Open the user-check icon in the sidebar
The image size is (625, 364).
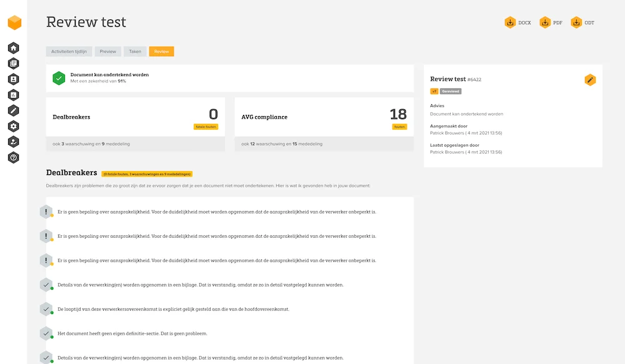(x=13, y=142)
